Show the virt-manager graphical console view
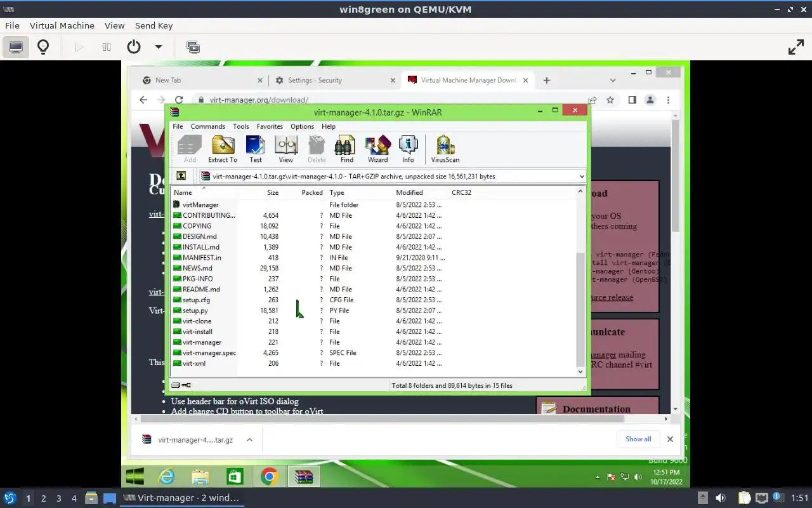Viewport: 812px width, 508px height. (16, 47)
